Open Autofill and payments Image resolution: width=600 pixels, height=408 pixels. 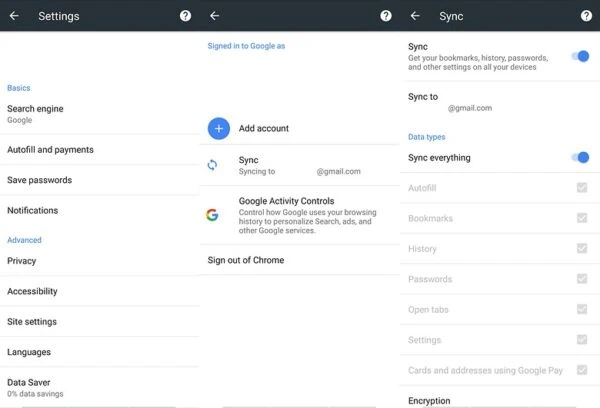point(100,150)
